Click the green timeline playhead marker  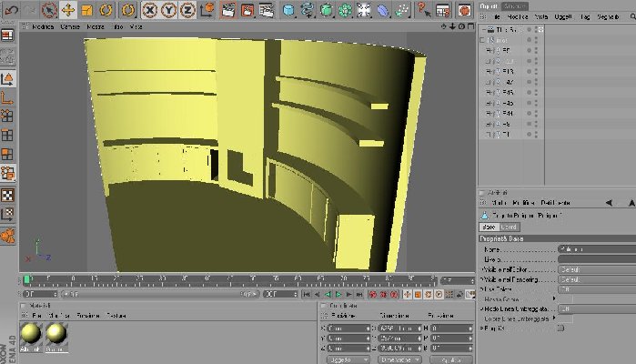point(26,279)
